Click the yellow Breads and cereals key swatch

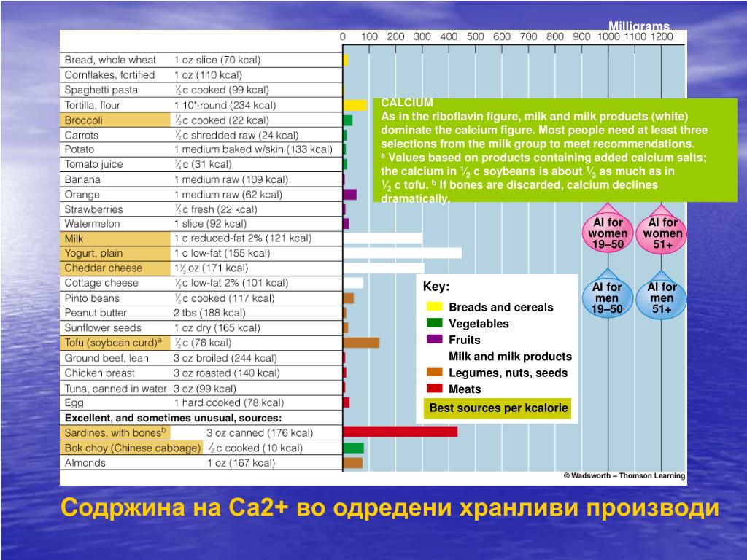click(x=435, y=306)
